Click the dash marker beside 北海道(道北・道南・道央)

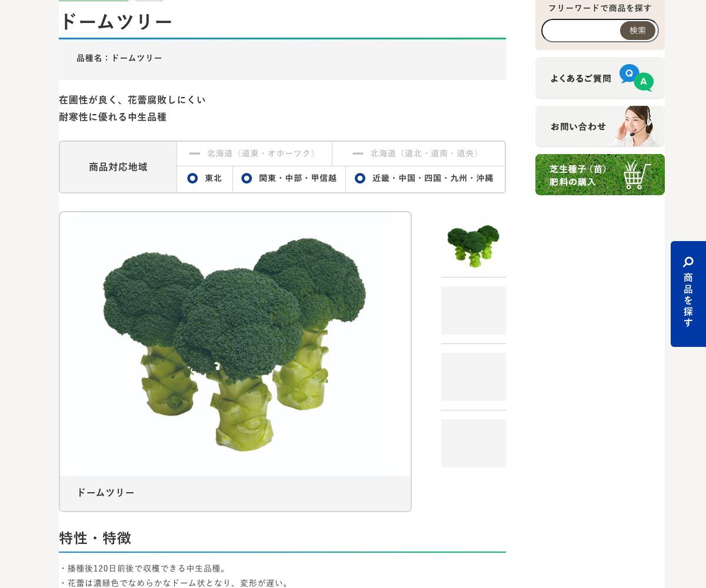click(358, 153)
